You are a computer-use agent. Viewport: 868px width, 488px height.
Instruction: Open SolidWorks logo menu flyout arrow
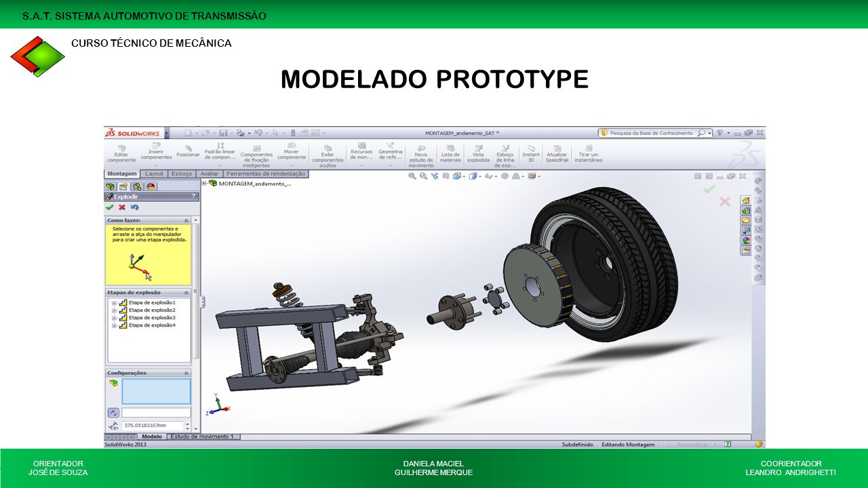click(167, 134)
